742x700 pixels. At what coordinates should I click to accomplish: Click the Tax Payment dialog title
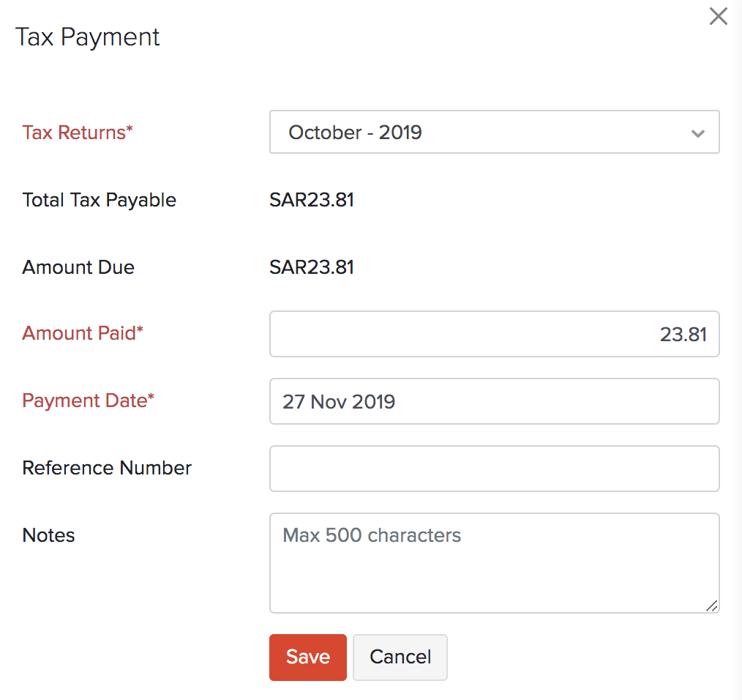pos(87,37)
